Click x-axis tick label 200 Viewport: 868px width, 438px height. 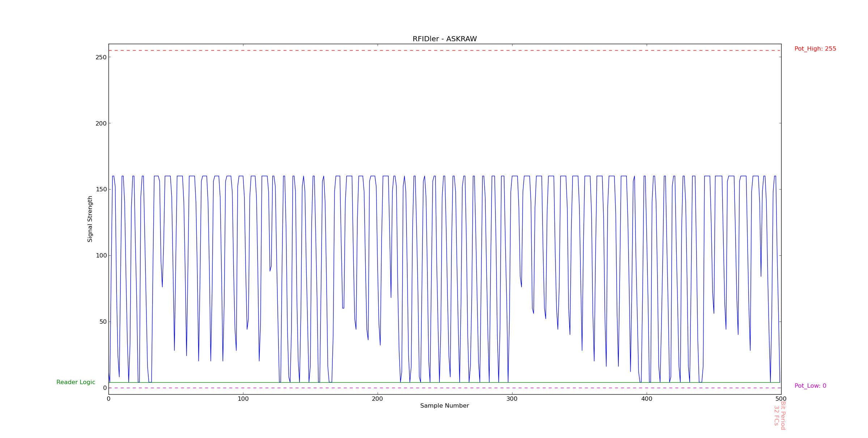coord(378,399)
